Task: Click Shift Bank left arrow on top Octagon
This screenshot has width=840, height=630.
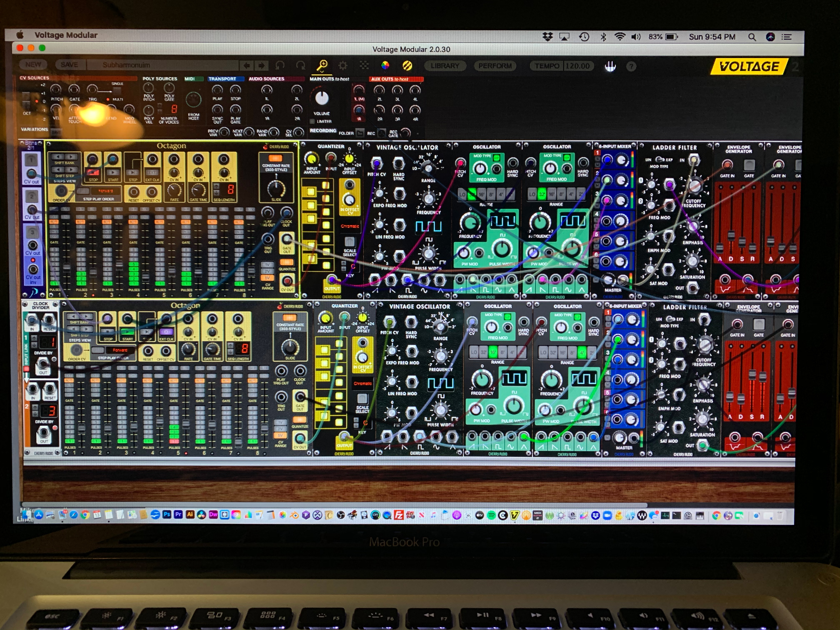Action: pyautogui.click(x=58, y=157)
